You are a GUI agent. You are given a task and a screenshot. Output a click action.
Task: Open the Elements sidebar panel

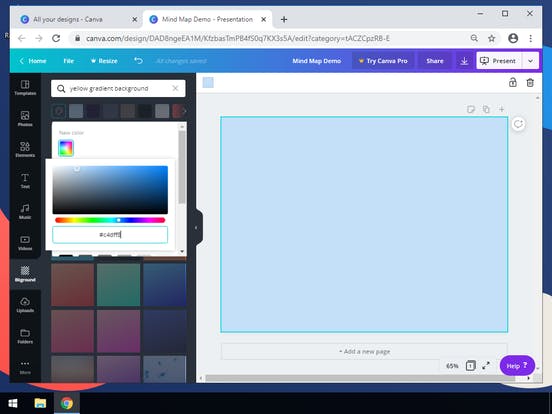click(25, 149)
